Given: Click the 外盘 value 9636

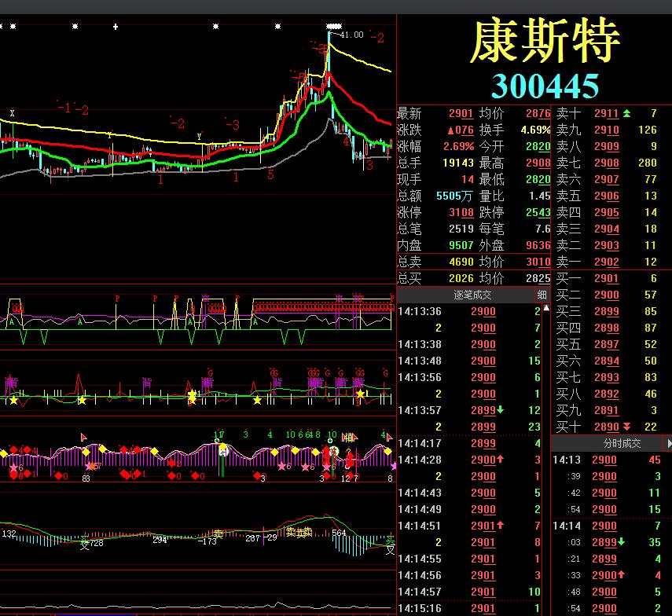Looking at the screenshot, I should click(x=538, y=245).
